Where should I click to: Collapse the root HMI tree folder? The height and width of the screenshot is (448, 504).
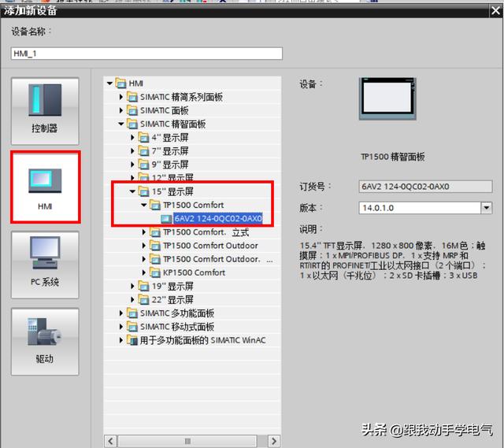click(109, 83)
